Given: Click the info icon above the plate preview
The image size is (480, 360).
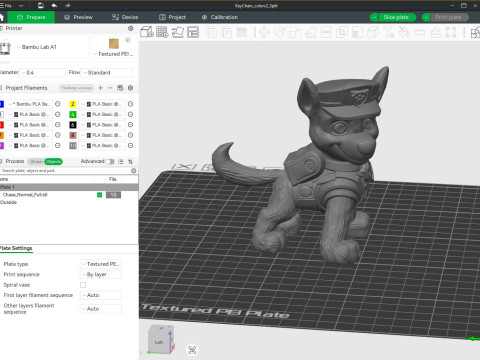Looking at the screenshot, I should click(128, 40).
